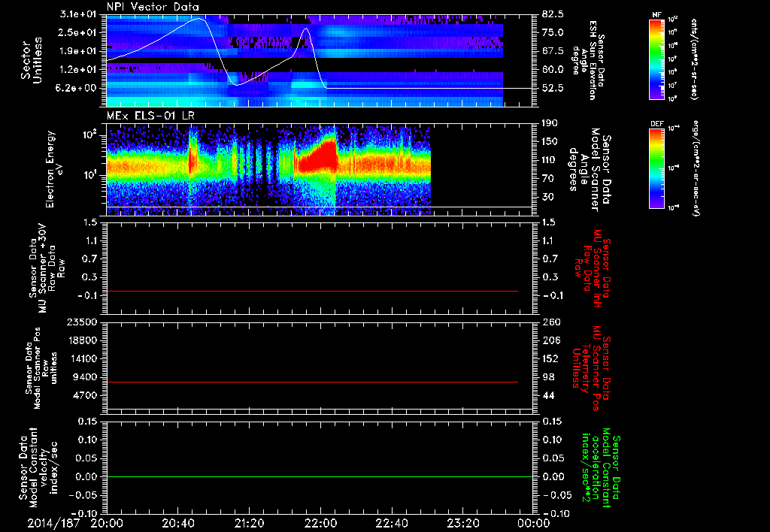Image resolution: width=770 pixels, height=532 pixels.
Task: Click the red "MU Scanner Inh Raw Data" label
Action: coord(593,268)
